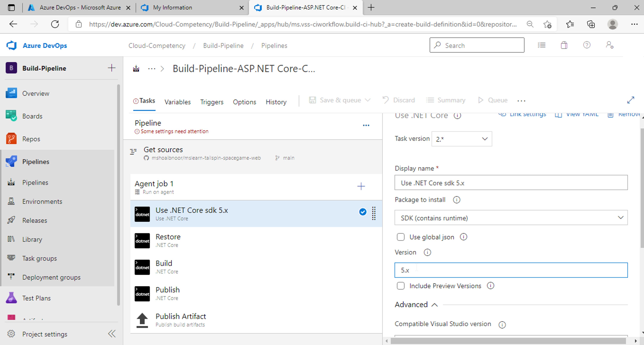The width and height of the screenshot is (644, 345).
Task: Click Build-Pipeline breadcrumb link
Action: (x=223, y=45)
